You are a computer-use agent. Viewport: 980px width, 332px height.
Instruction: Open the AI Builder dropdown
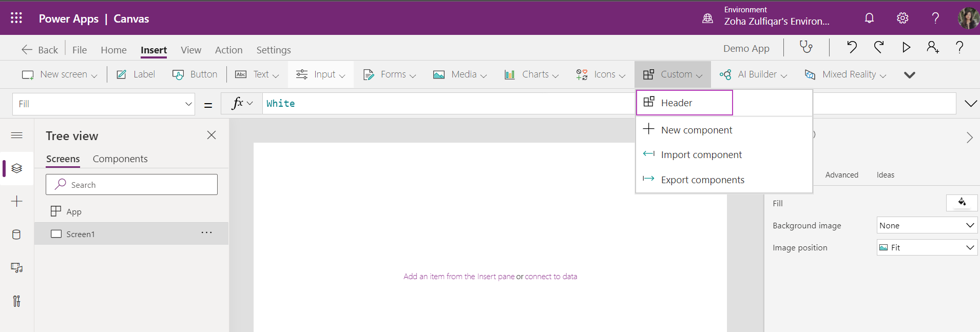click(753, 74)
